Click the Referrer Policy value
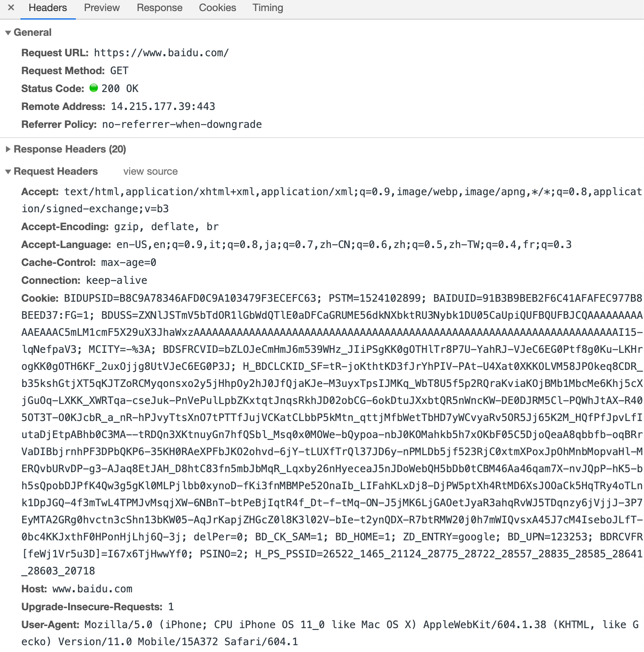Image resolution: width=644 pixels, height=652 pixels. click(181, 124)
